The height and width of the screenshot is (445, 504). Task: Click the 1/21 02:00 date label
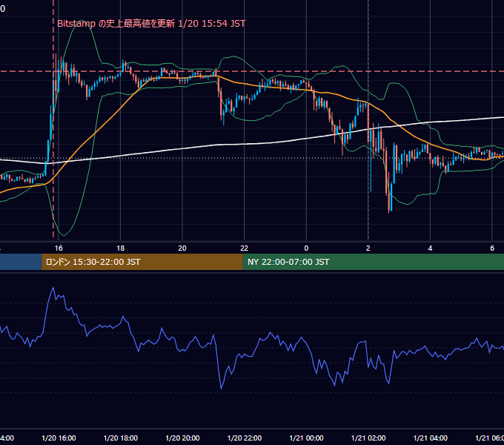(368, 438)
